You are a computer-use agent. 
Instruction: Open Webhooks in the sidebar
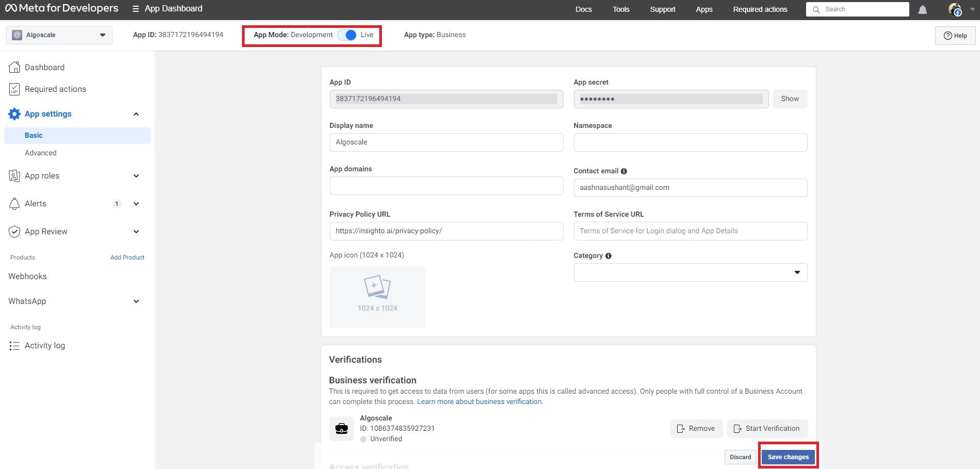pyautogui.click(x=27, y=277)
